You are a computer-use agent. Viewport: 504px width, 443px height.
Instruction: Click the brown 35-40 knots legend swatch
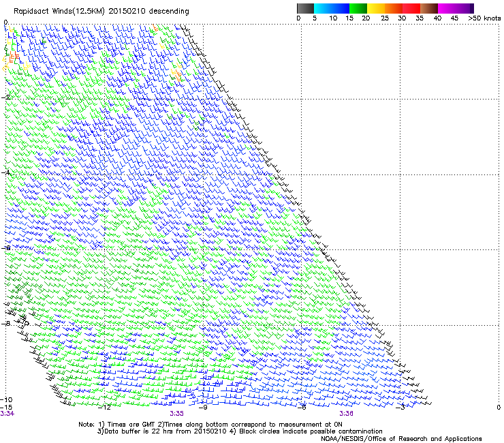click(x=429, y=8)
